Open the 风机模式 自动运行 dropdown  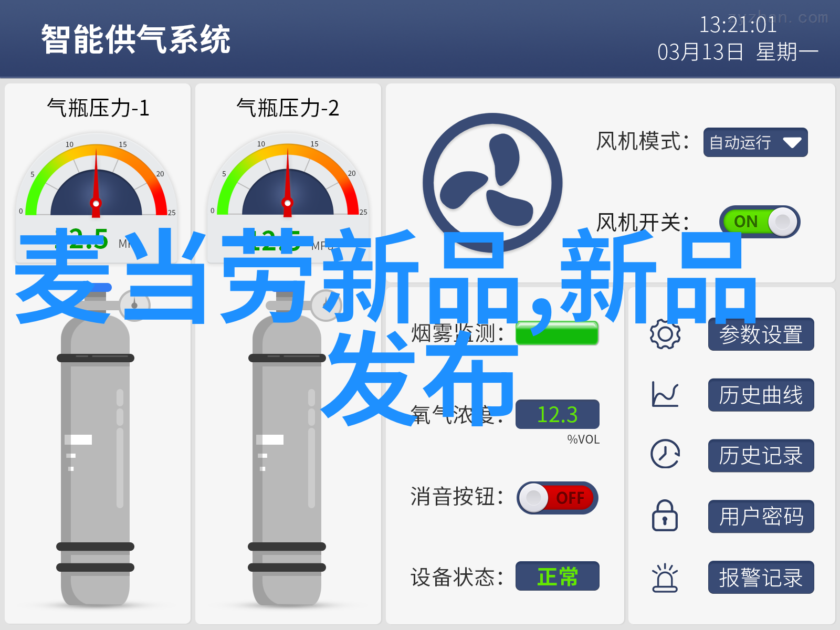755,142
